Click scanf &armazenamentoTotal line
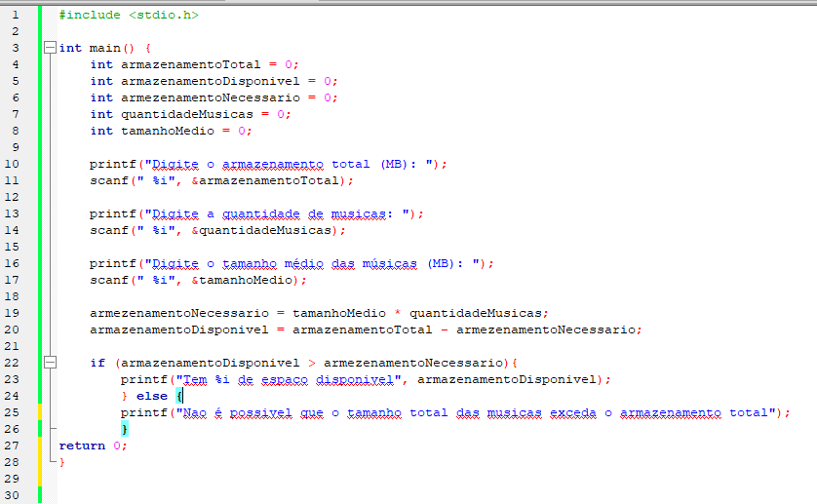This screenshot has width=817, height=504. coord(221,181)
